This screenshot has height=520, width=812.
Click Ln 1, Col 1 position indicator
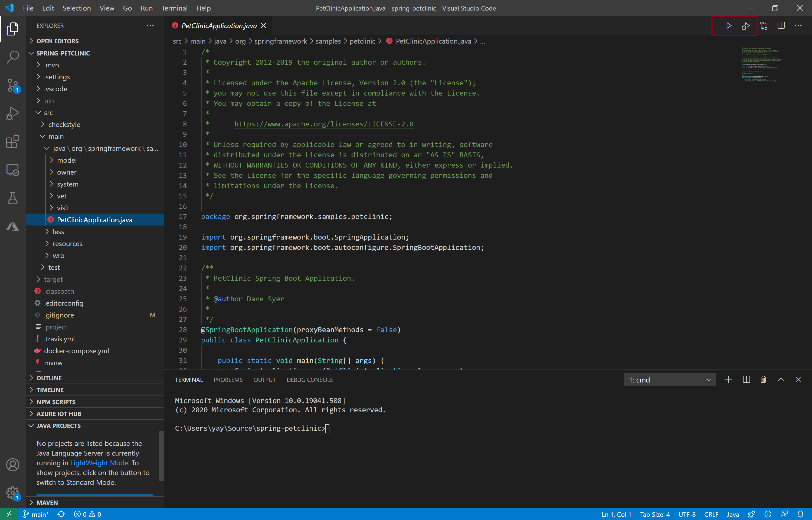[616, 514]
